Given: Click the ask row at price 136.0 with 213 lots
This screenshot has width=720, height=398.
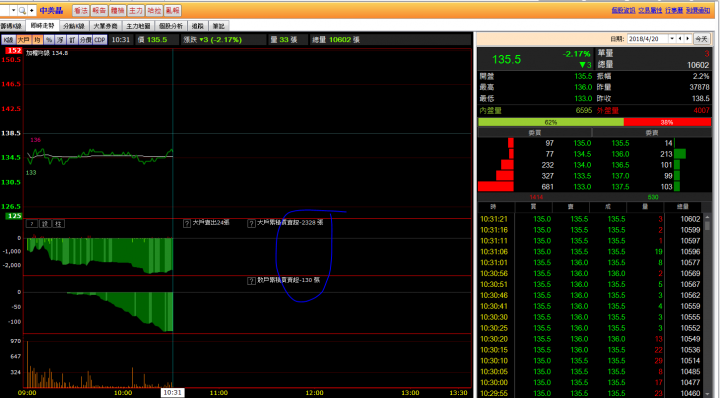Looking at the screenshot, I should [x=652, y=154].
